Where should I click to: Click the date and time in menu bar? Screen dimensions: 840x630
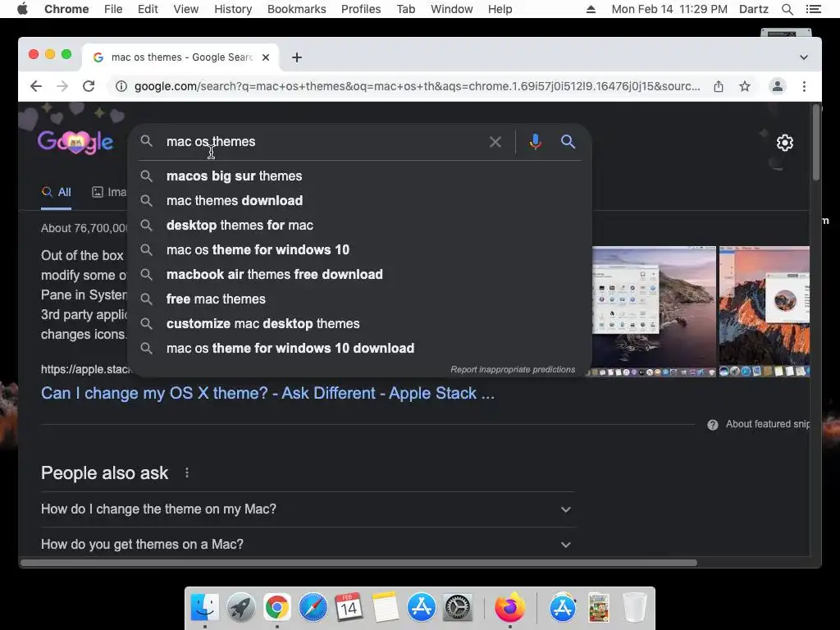pyautogui.click(x=669, y=9)
